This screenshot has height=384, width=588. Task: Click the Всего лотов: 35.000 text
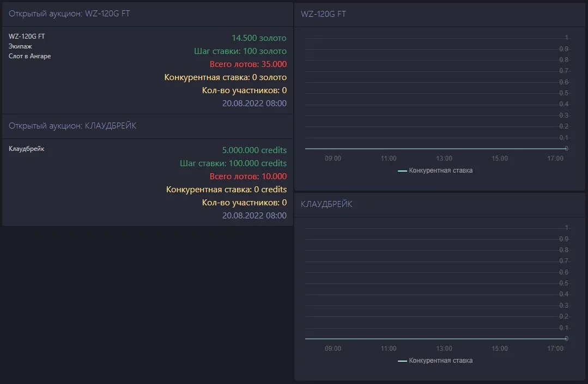(248, 64)
